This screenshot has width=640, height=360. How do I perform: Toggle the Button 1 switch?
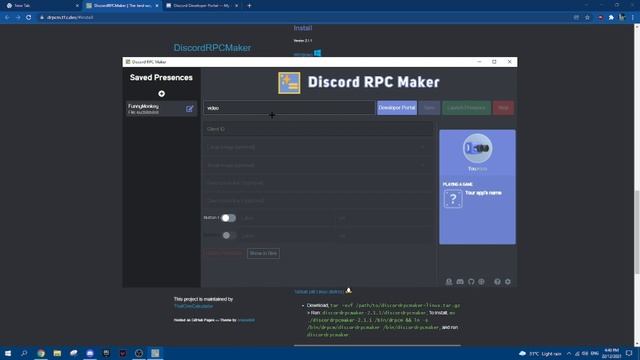pos(228,218)
